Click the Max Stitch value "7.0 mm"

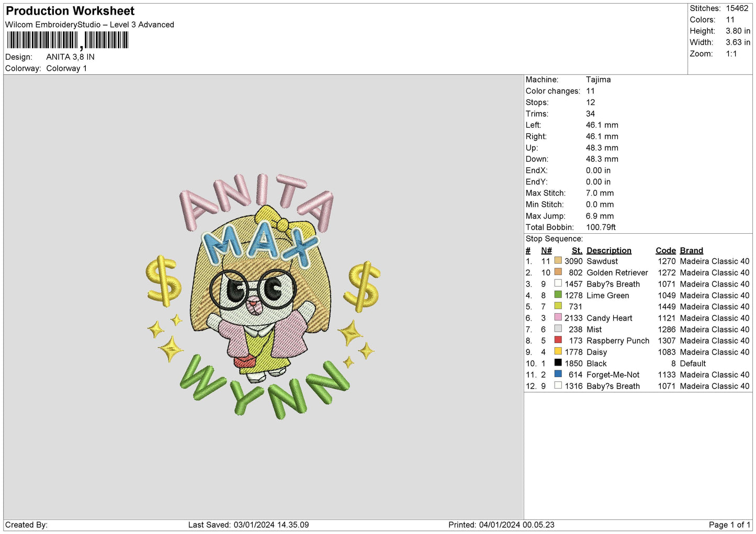click(600, 193)
